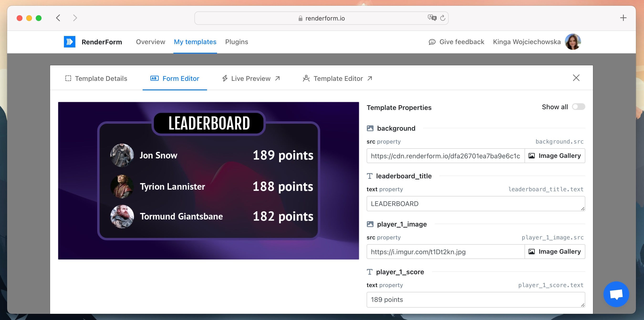Click the external-link arrow beside Template Editor
Screen dimensions: 644x320
[370, 78]
